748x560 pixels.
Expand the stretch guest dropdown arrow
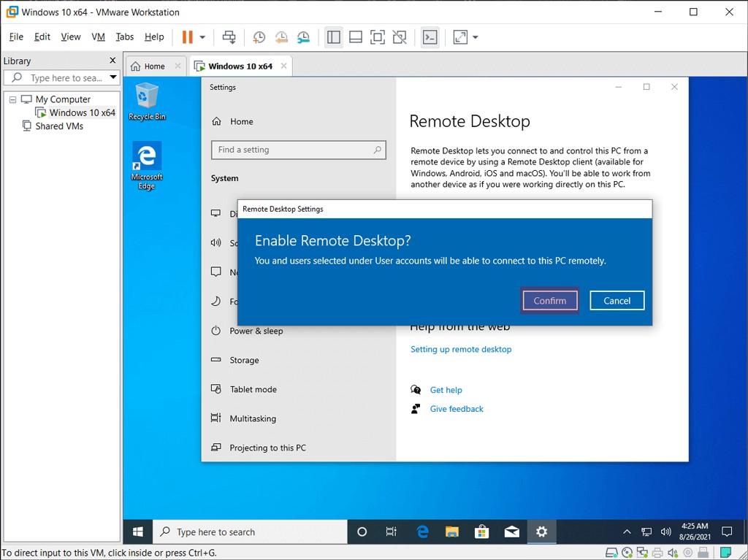(x=476, y=37)
